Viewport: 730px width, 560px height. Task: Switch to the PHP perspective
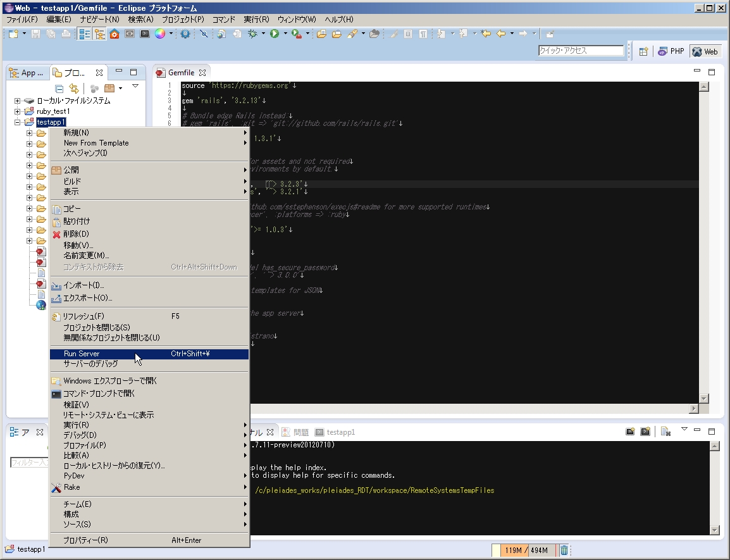[671, 52]
